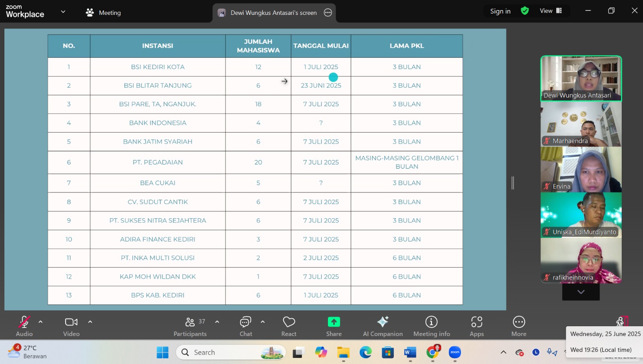Image resolution: width=643 pixels, height=364 pixels.
Task: Open the View layout menu
Action: tap(551, 11)
